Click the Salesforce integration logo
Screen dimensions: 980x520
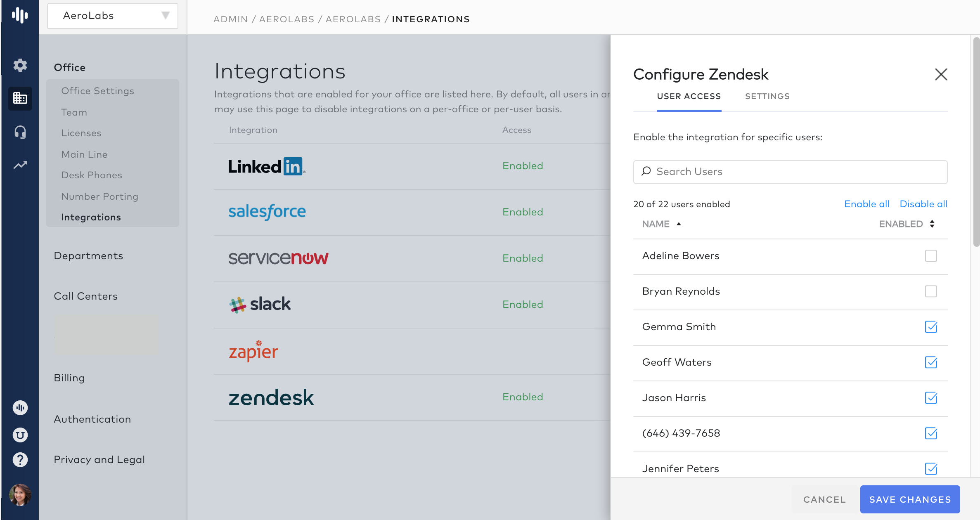pos(267,212)
